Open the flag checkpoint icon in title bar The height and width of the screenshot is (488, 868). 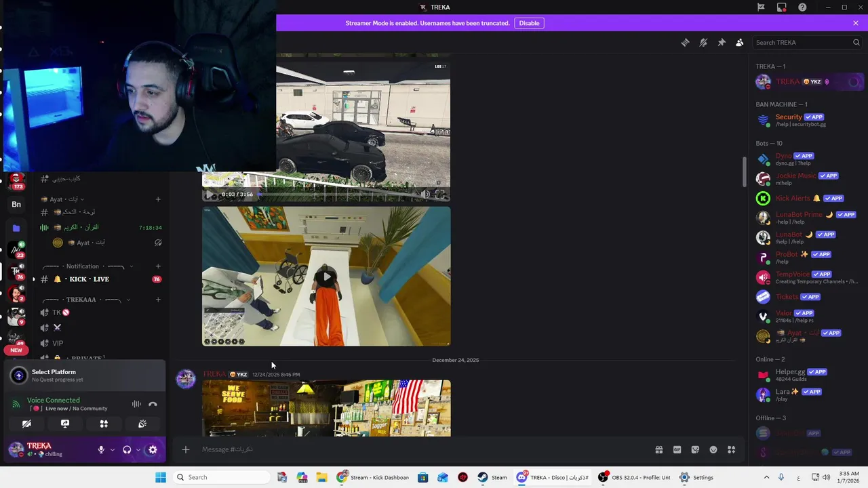tap(761, 7)
